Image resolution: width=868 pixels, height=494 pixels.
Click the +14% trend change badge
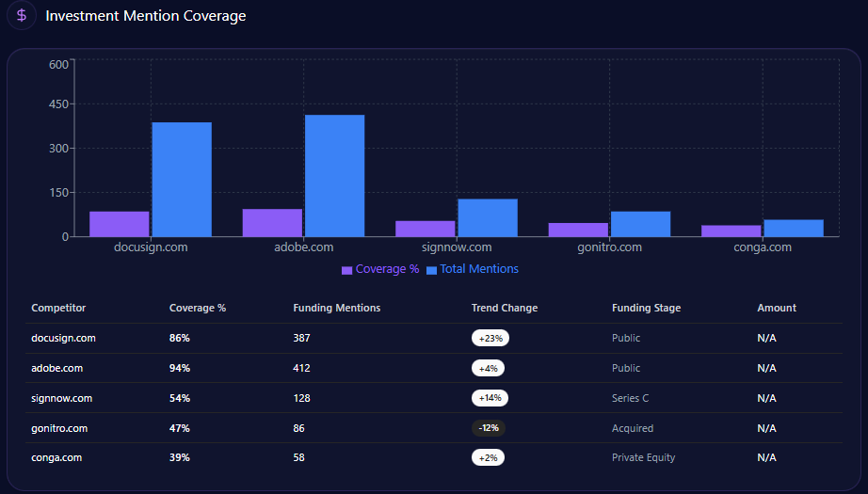(x=490, y=398)
